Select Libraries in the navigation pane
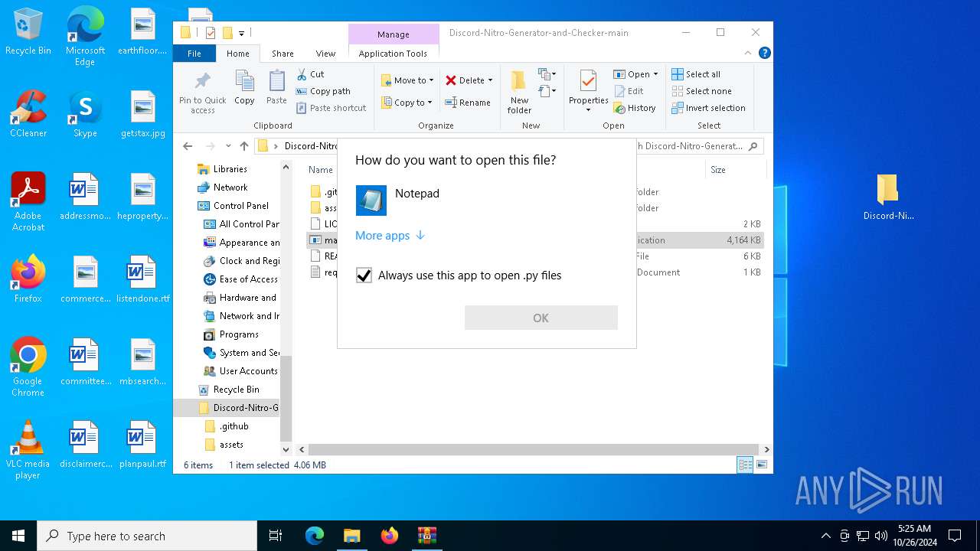Image resolution: width=980 pixels, height=551 pixels. pos(230,169)
